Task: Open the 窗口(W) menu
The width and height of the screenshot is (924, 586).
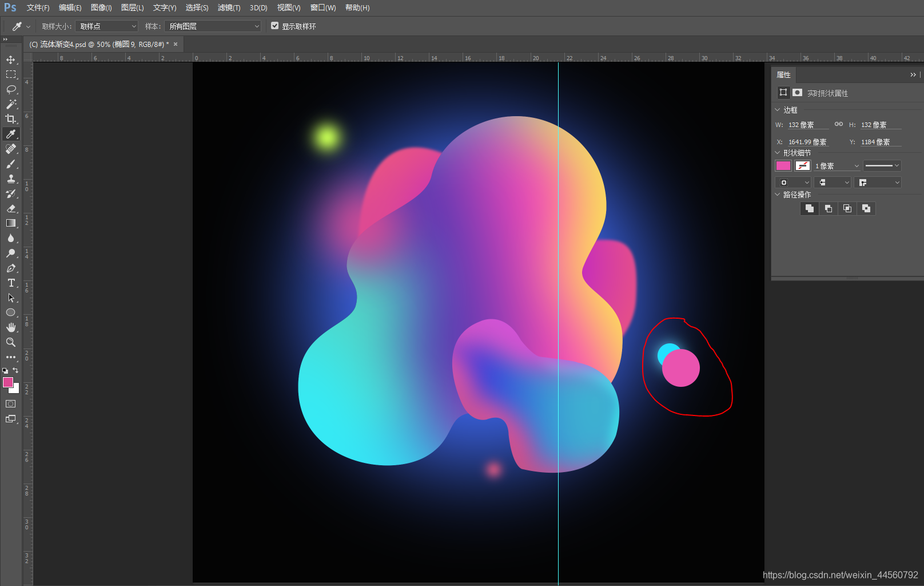Action: coord(323,7)
